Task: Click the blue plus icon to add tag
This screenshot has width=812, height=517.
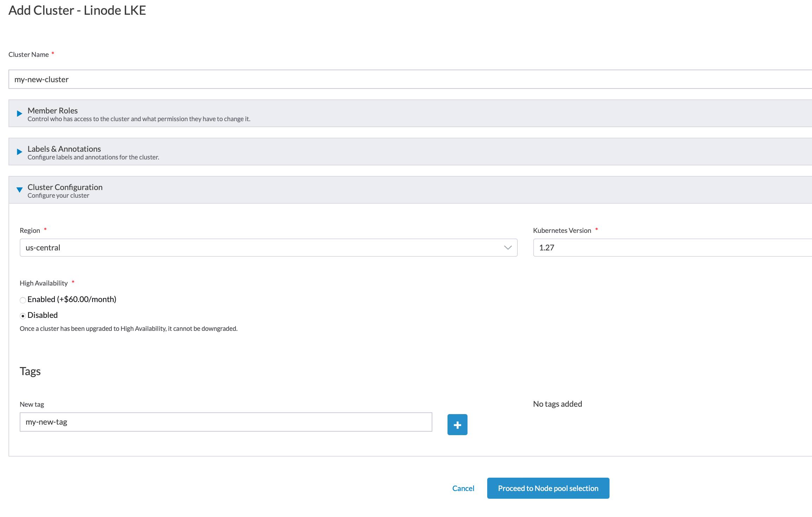Action: [457, 424]
